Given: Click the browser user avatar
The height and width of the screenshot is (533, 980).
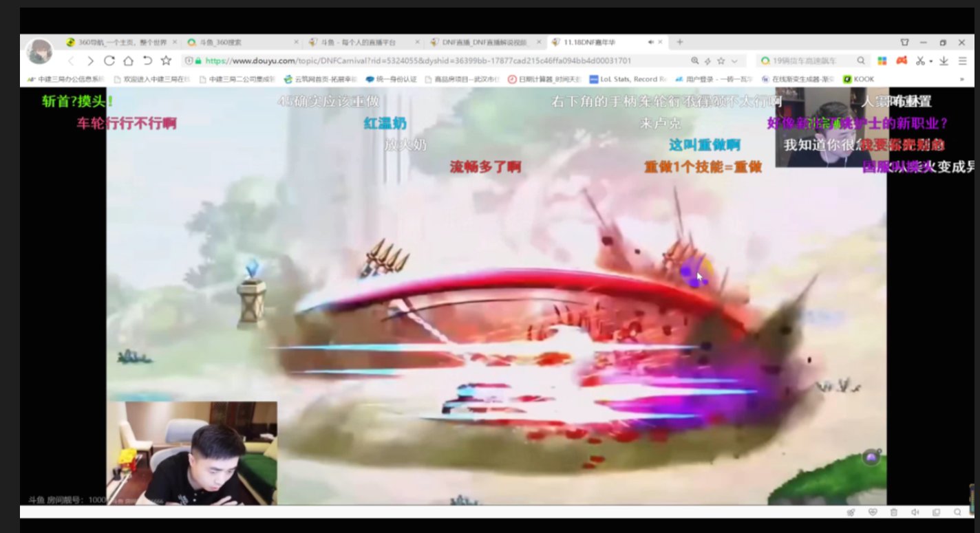Looking at the screenshot, I should click(40, 51).
